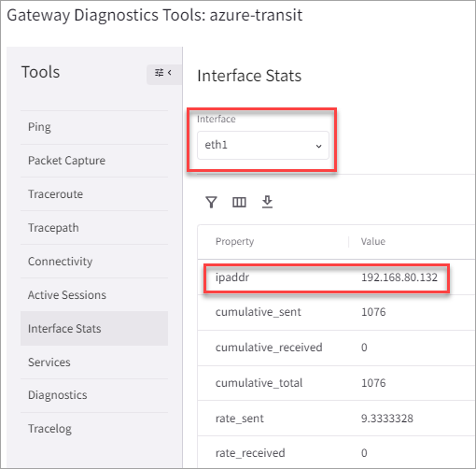Select the 9.3333328 rate value
The height and width of the screenshot is (469, 476).
(x=387, y=419)
